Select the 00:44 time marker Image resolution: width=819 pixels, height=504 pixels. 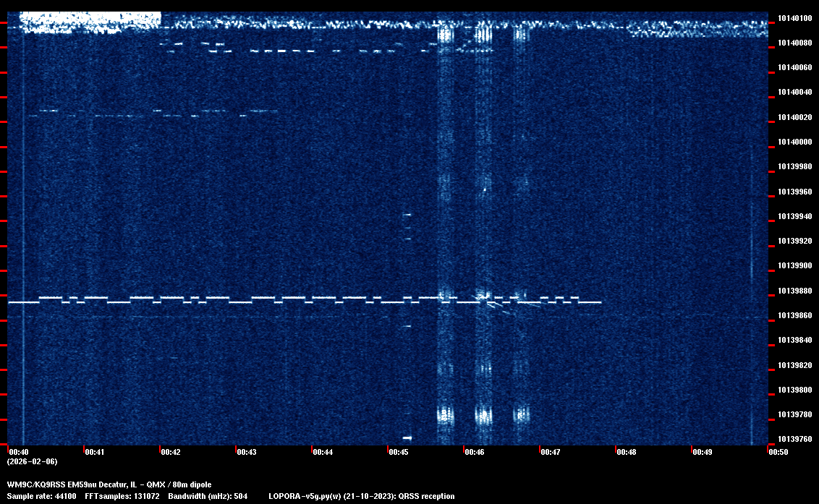(x=323, y=452)
